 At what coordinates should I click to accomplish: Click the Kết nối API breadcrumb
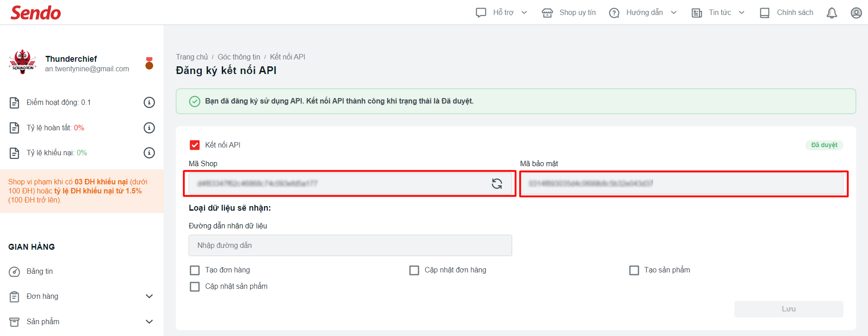[x=288, y=57]
